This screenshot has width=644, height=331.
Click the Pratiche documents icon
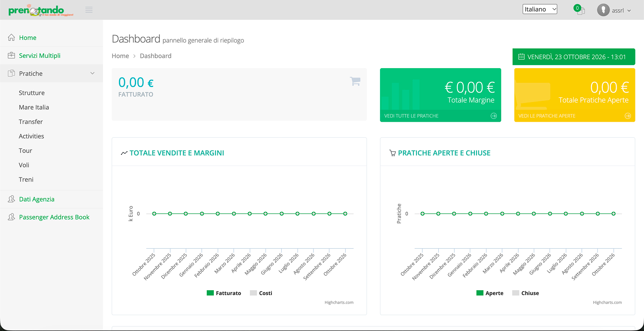[12, 74]
